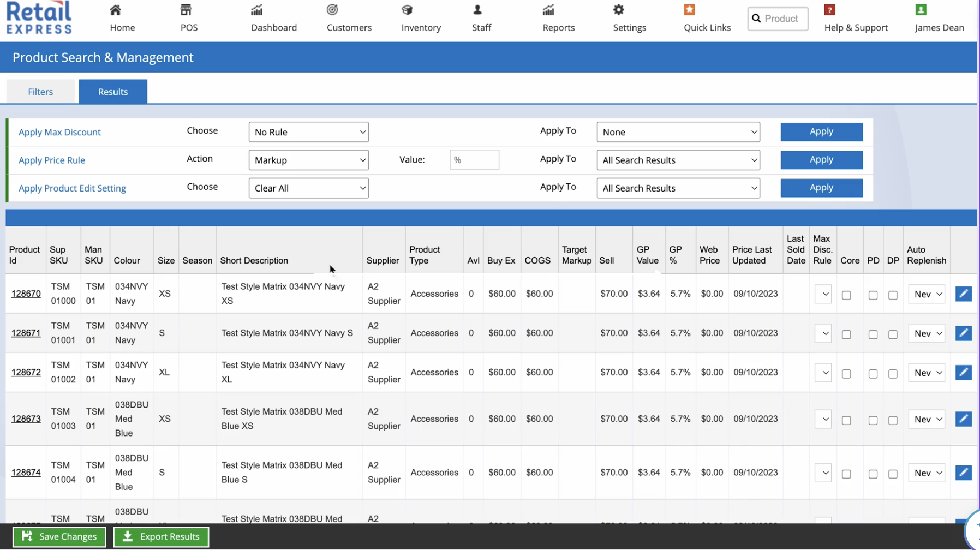The height and width of the screenshot is (550, 980).
Task: Open the James Dean user icon
Action: pyautogui.click(x=921, y=10)
